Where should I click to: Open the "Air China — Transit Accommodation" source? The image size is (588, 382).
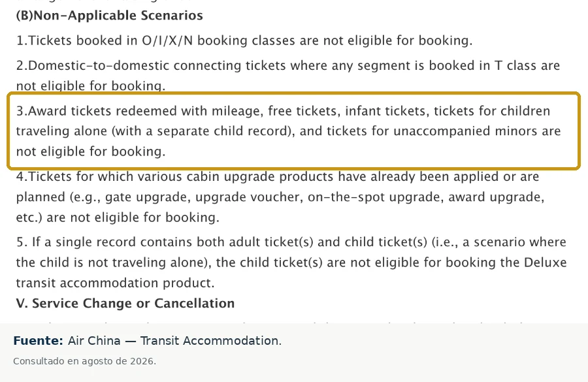tap(174, 341)
